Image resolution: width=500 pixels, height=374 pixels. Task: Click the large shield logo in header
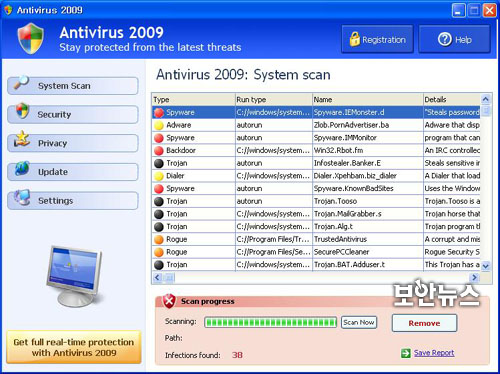click(x=31, y=38)
